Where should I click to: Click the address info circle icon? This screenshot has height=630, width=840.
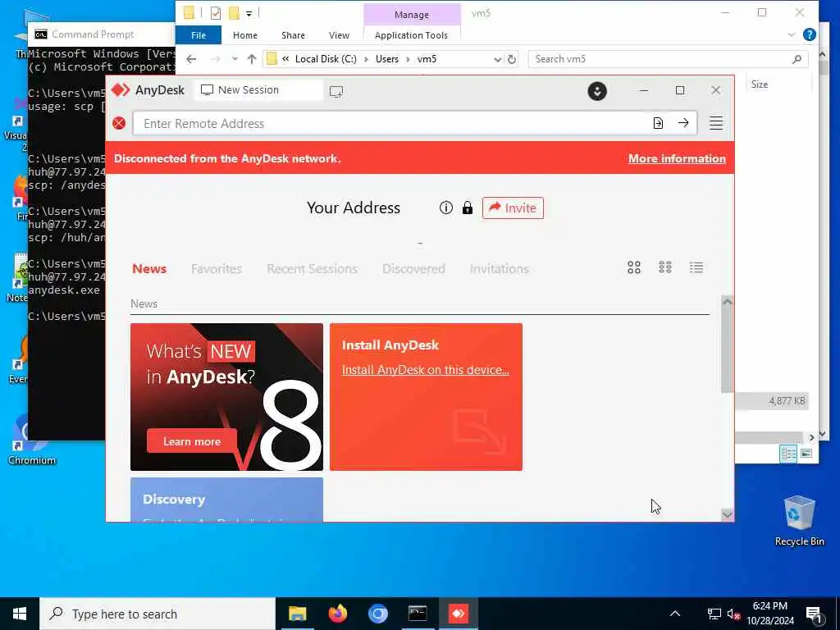click(445, 208)
